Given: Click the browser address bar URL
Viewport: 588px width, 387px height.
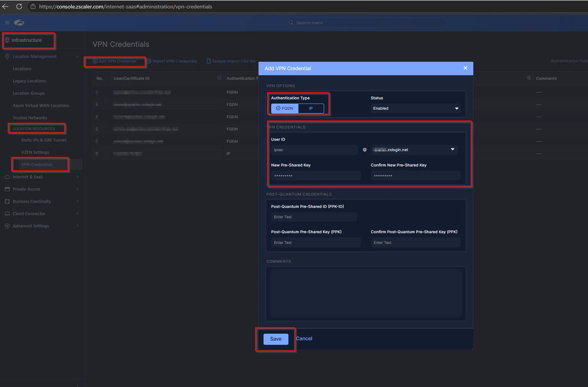Looking at the screenshot, I should pyautogui.click(x=125, y=7).
